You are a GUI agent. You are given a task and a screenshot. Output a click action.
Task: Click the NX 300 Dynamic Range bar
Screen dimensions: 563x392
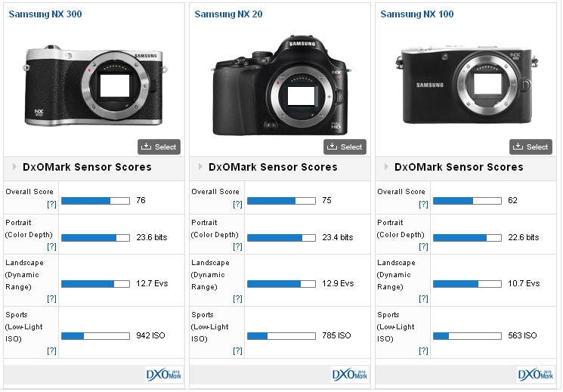click(x=95, y=284)
